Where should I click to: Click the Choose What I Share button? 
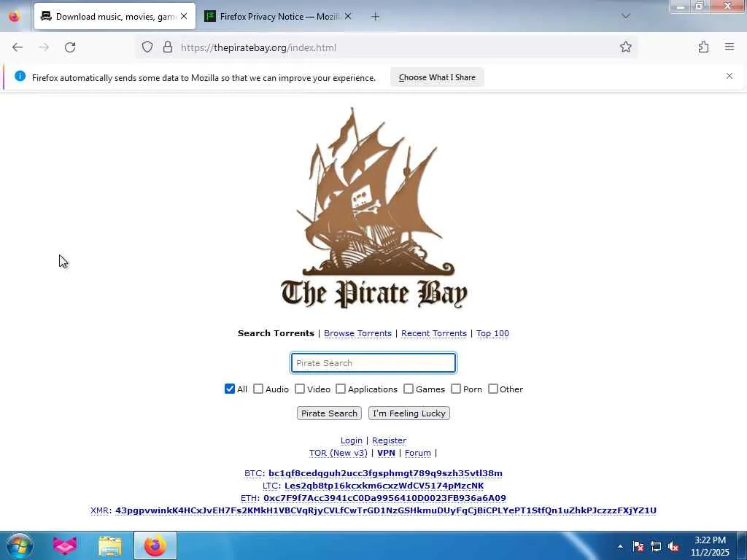[437, 77]
